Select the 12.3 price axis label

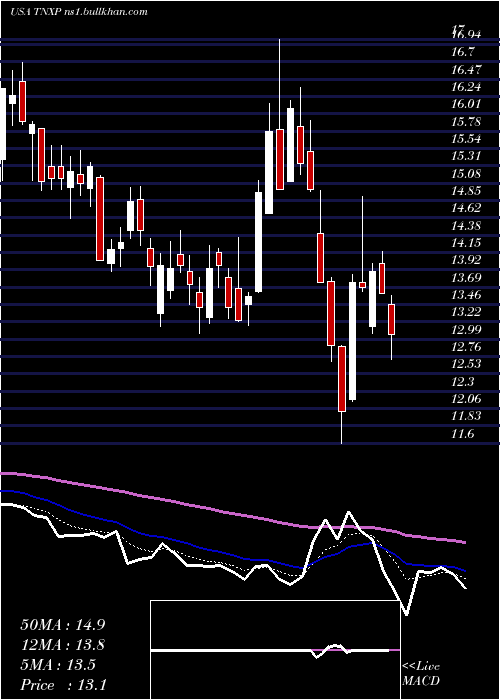pos(462,381)
